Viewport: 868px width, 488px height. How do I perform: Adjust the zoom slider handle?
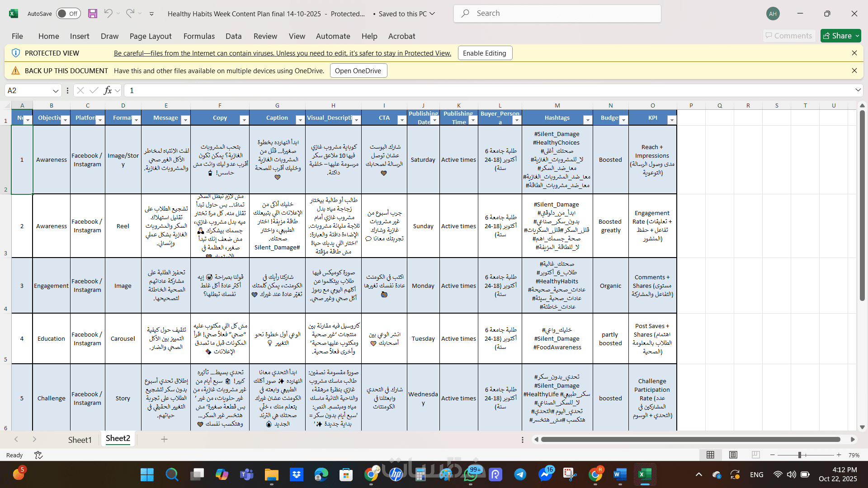coord(800,455)
